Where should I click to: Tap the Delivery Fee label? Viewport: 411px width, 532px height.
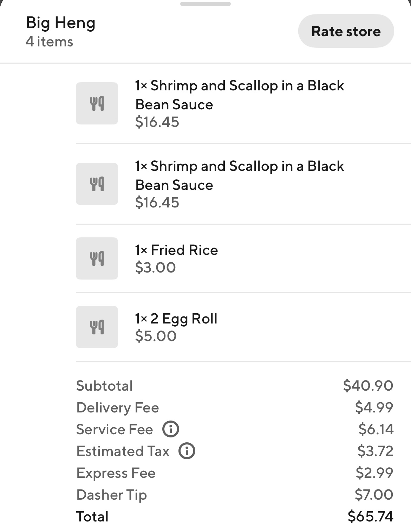click(x=118, y=408)
